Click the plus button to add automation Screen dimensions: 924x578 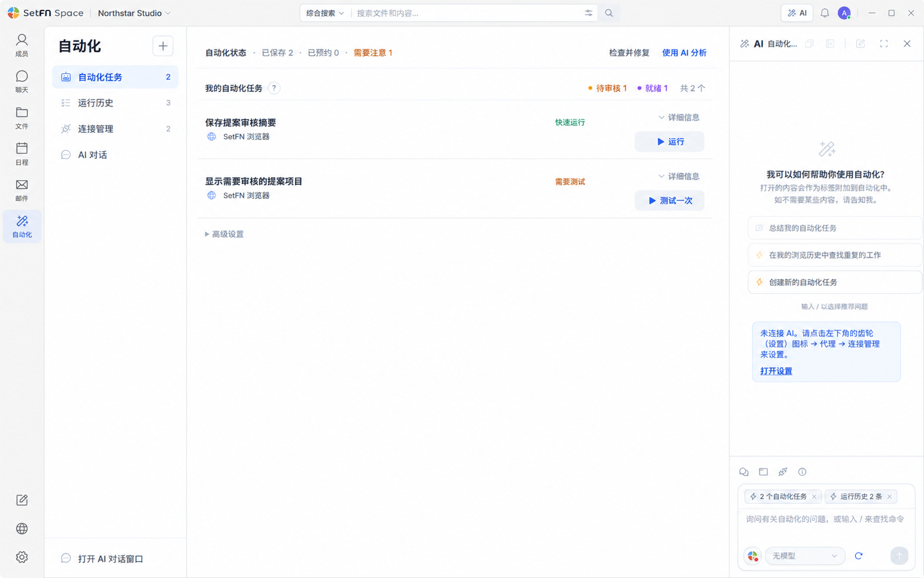point(163,46)
